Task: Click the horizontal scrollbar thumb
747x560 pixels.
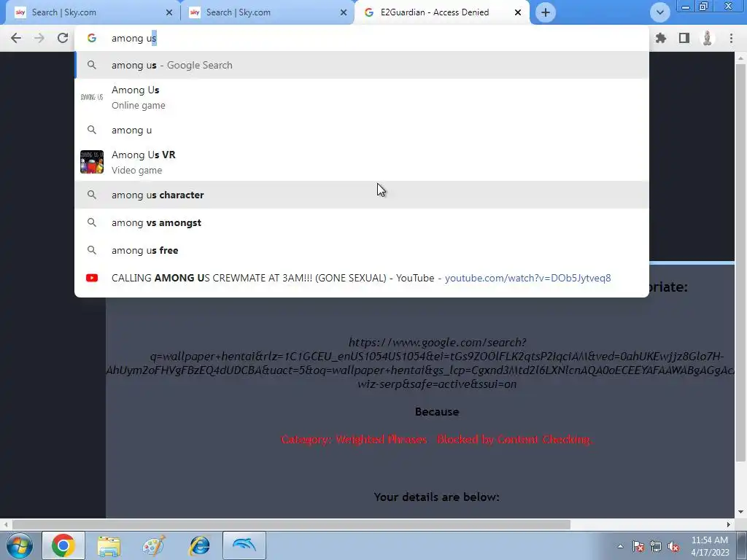Action: pyautogui.click(x=290, y=524)
